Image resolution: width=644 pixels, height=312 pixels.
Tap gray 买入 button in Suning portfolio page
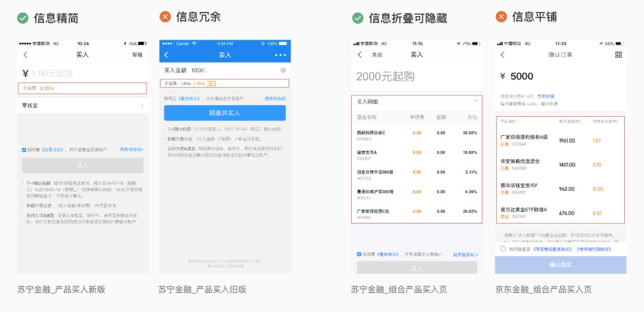[x=417, y=268]
